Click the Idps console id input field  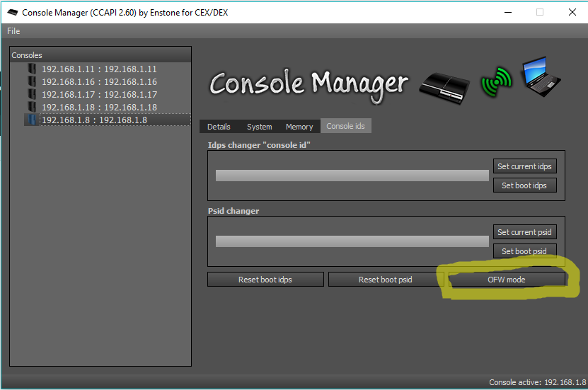point(352,176)
